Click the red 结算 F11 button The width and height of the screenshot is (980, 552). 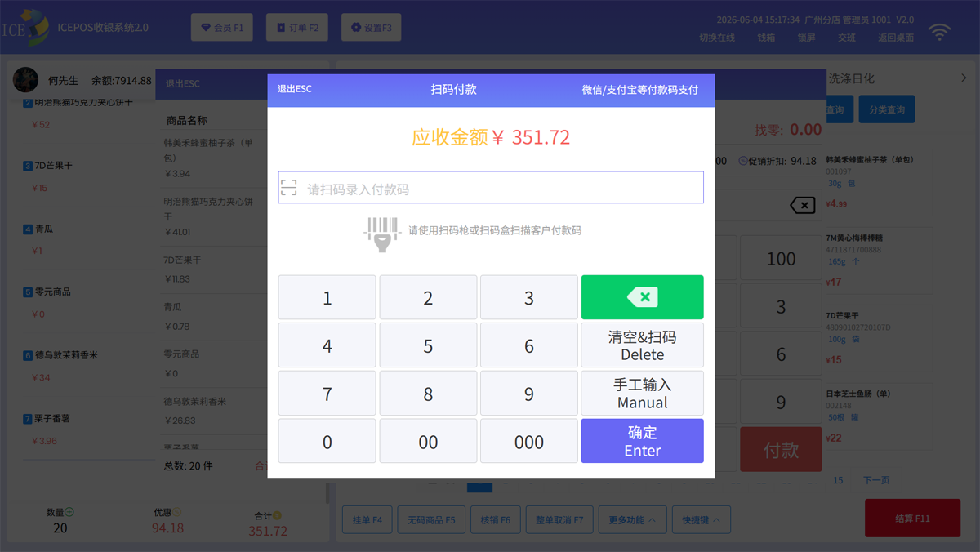[x=912, y=518]
